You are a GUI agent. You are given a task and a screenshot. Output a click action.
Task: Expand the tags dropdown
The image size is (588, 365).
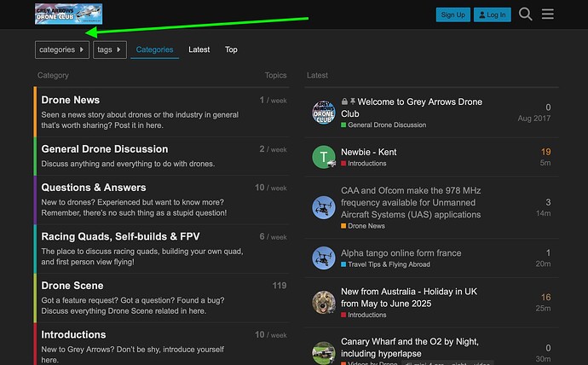pyautogui.click(x=109, y=49)
